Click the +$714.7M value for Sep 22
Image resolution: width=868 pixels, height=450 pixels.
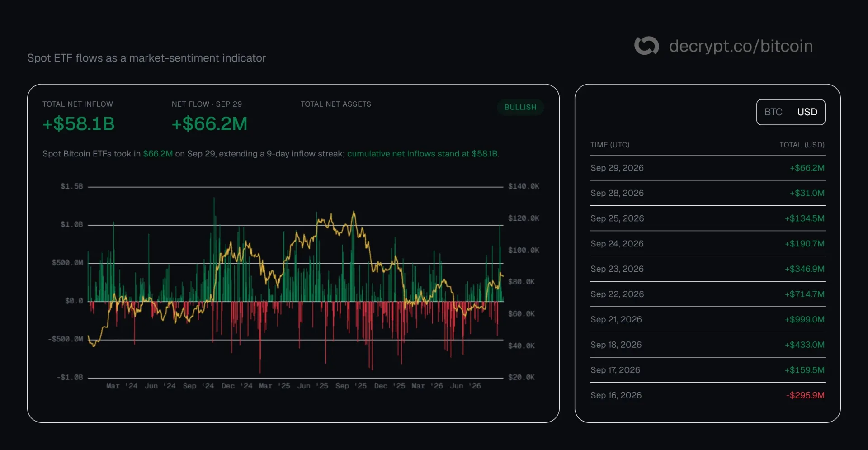[805, 294]
